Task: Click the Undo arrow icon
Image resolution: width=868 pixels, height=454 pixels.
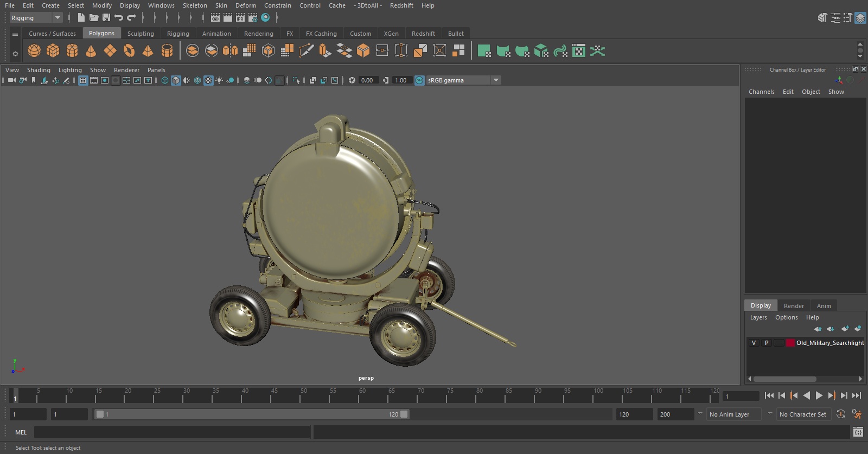Action: tap(119, 18)
